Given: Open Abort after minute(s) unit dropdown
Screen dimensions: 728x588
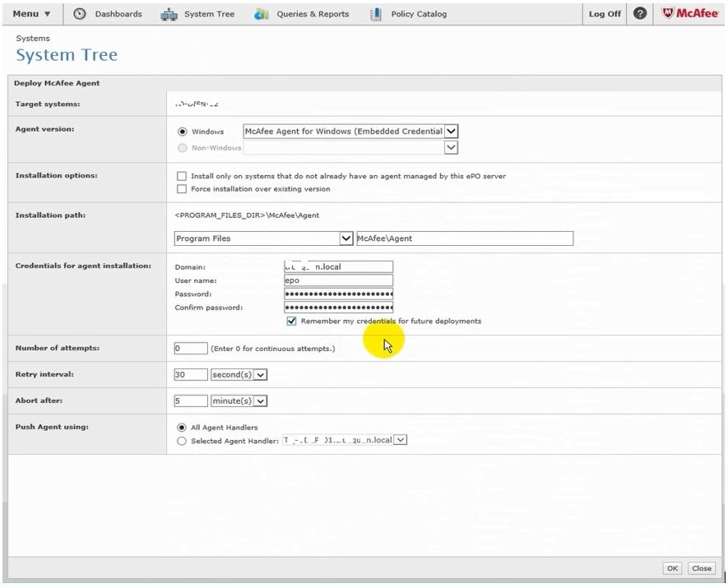Looking at the screenshot, I should click(261, 401).
